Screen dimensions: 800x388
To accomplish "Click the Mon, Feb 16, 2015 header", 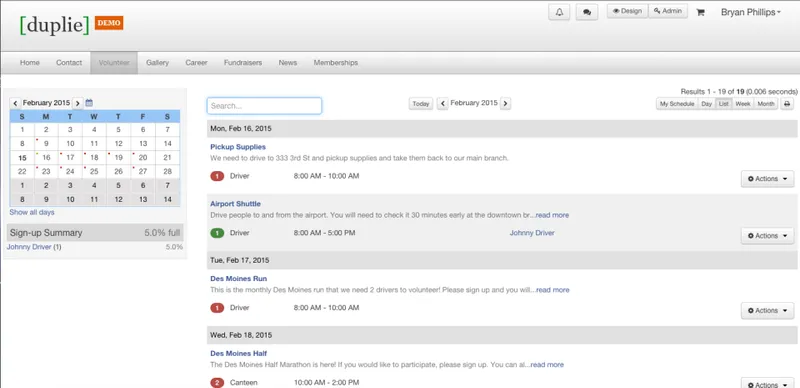I will pos(502,129).
